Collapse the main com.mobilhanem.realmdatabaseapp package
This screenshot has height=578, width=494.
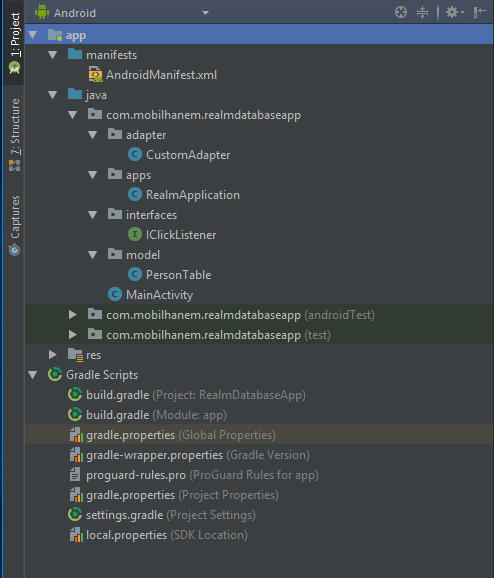[73, 115]
